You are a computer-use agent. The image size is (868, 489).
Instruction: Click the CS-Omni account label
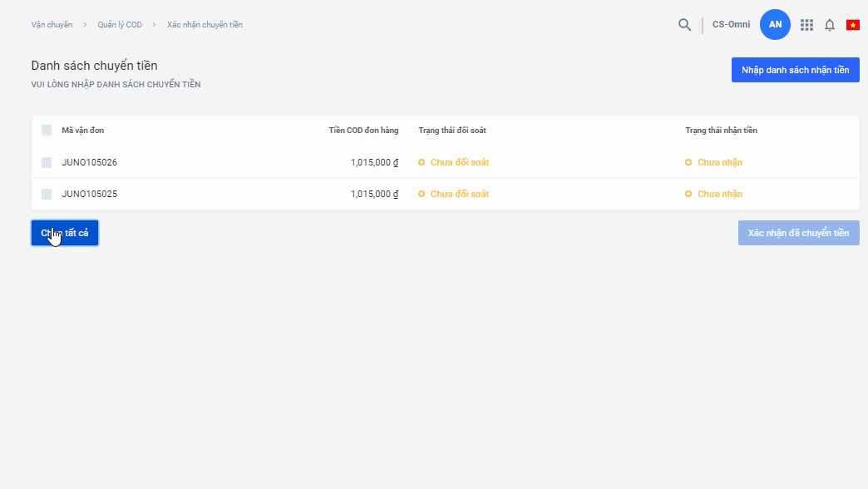pos(731,25)
